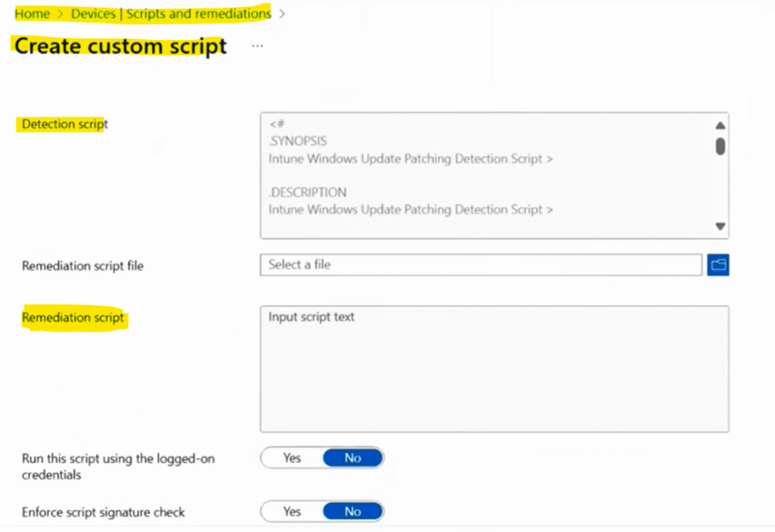The image size is (775, 532).
Task: Click the Detection script box scrollbar thumb
Action: pos(721,146)
